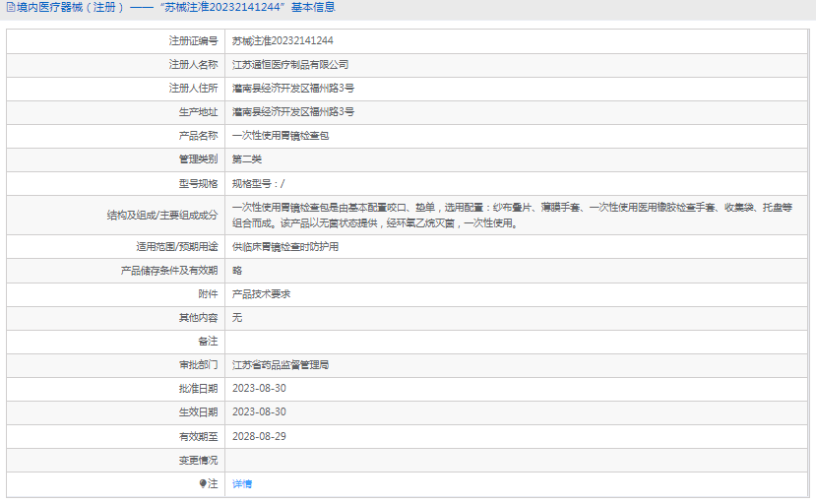The width and height of the screenshot is (816, 504).
Task: Click the 注册人住所 label
Action: pos(193,88)
